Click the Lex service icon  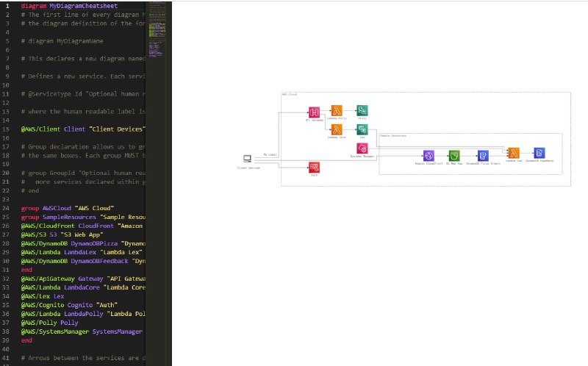click(x=362, y=130)
